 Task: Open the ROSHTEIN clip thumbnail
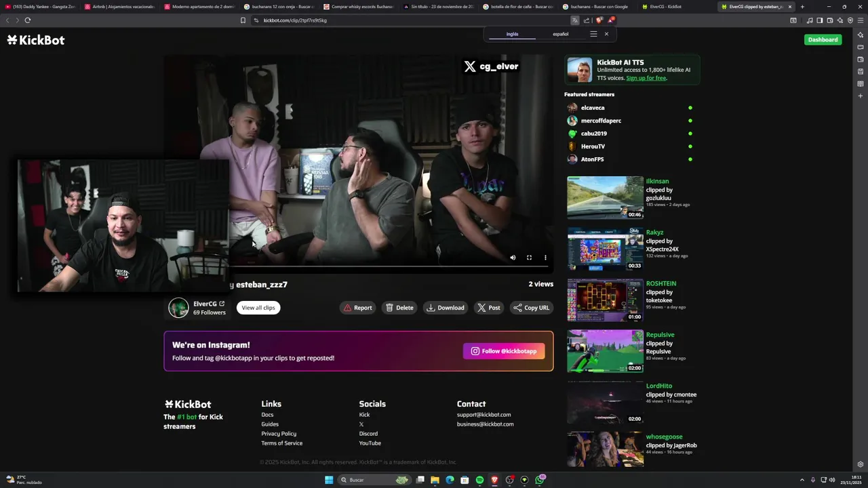point(605,300)
